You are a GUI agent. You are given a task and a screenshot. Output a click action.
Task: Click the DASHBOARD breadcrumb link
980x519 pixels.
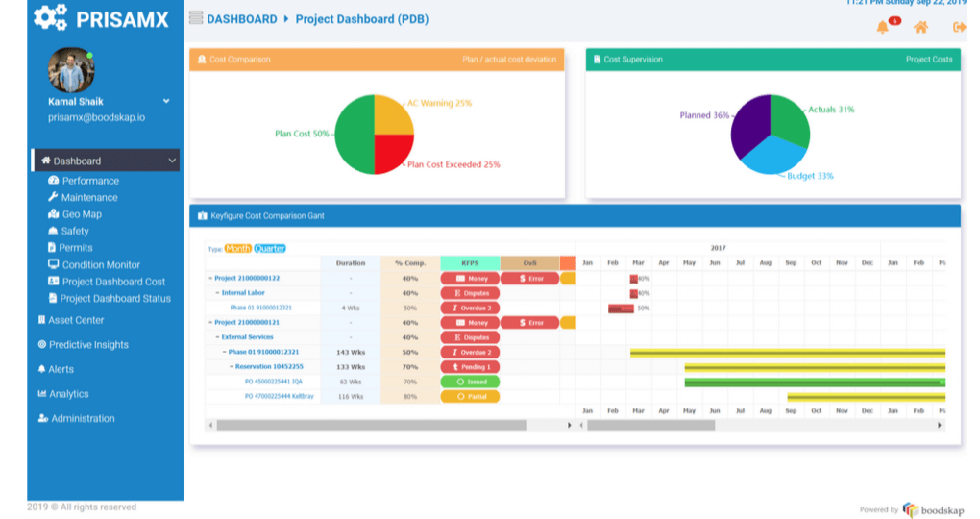click(242, 19)
